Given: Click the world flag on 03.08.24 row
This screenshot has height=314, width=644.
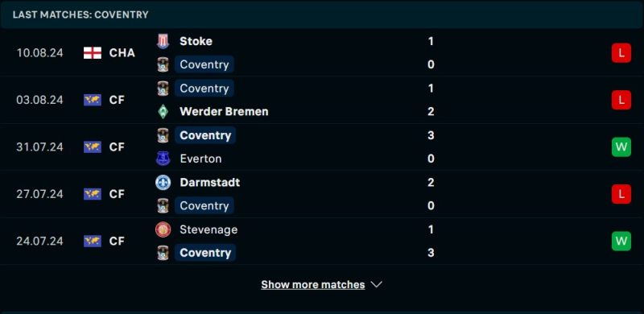Looking at the screenshot, I should coord(93,100).
